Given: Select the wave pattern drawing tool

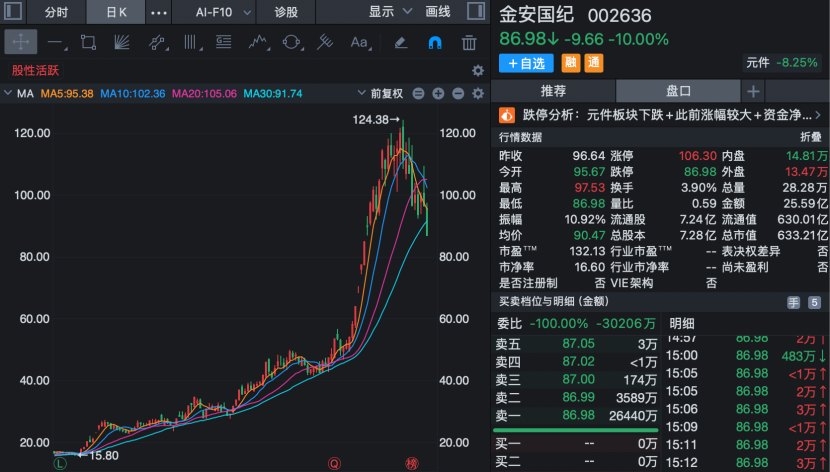Looking at the screenshot, I should coord(258,42).
